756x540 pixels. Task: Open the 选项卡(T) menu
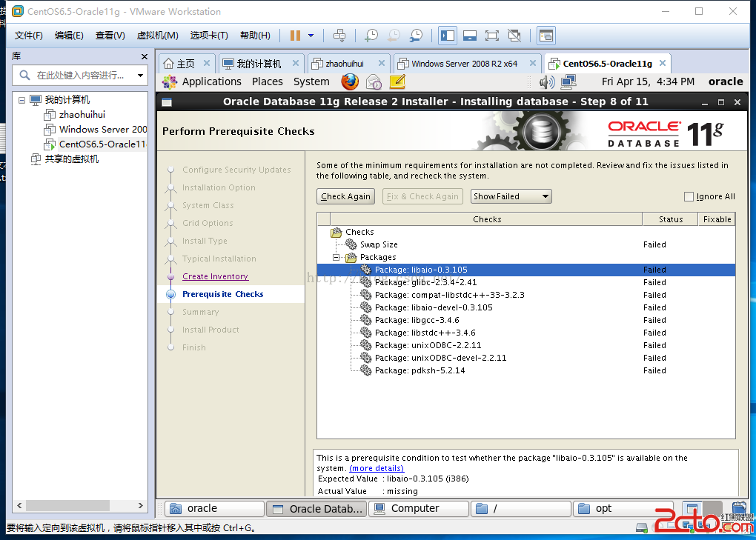209,35
